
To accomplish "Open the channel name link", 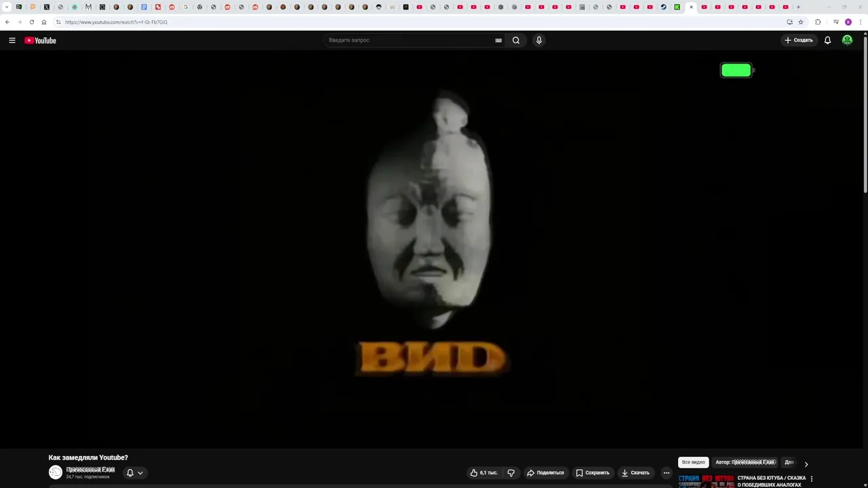I will coord(90,470).
